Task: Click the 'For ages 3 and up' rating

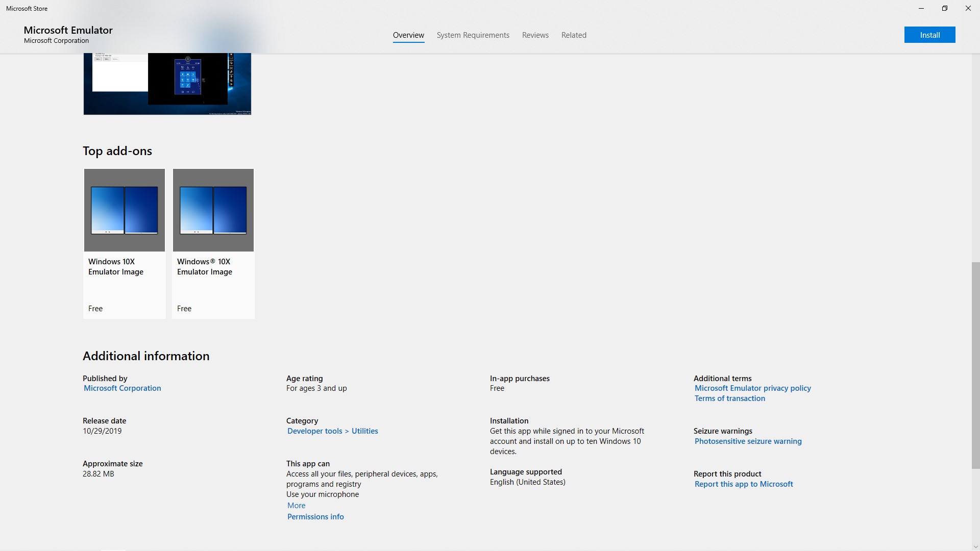Action: (x=316, y=388)
